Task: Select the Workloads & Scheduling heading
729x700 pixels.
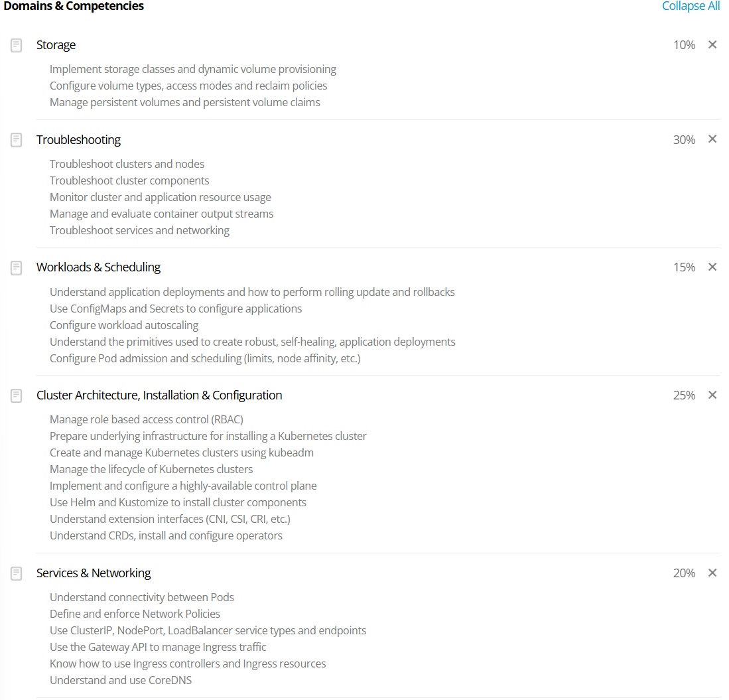Action: 98,267
